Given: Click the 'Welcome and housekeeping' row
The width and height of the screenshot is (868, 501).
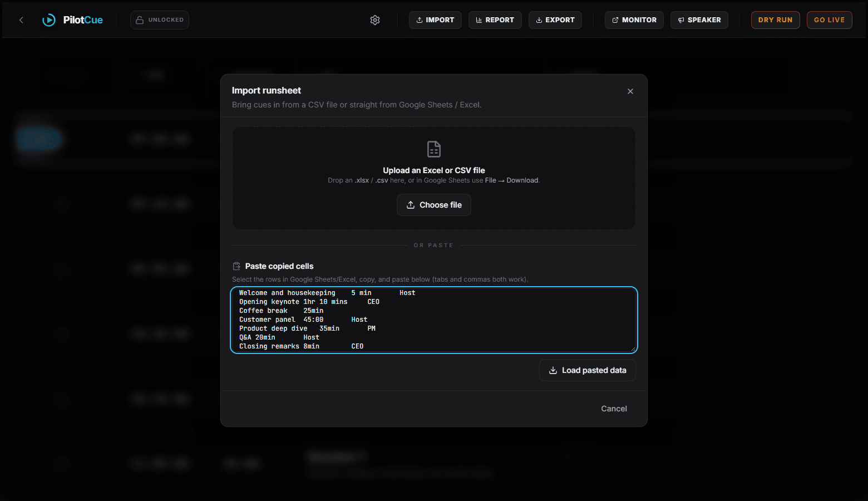Looking at the screenshot, I should pyautogui.click(x=327, y=293).
